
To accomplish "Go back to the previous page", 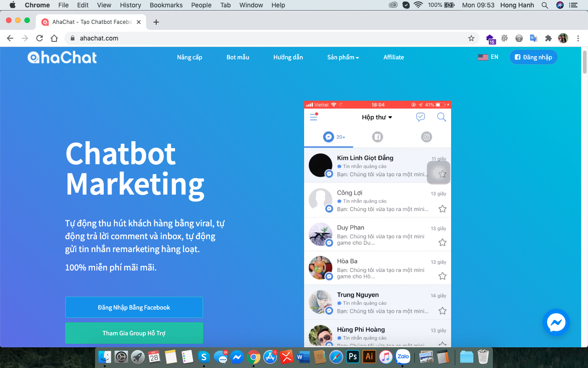I will [x=10, y=38].
